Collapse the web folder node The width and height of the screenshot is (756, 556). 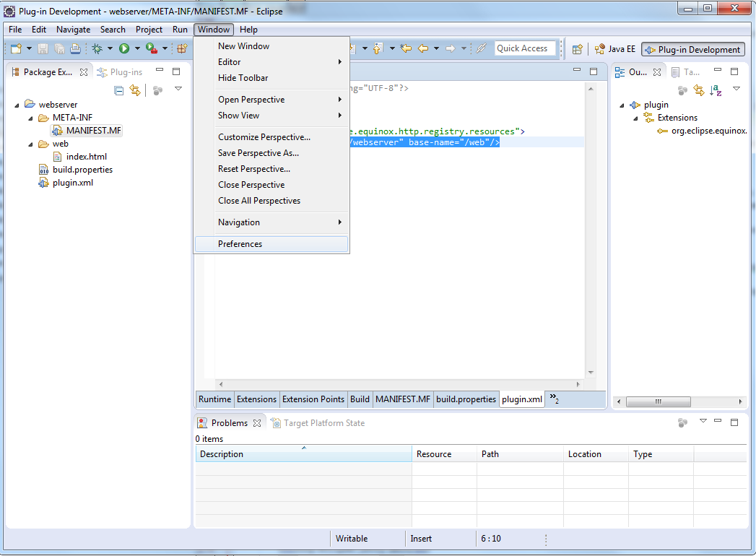click(30, 144)
